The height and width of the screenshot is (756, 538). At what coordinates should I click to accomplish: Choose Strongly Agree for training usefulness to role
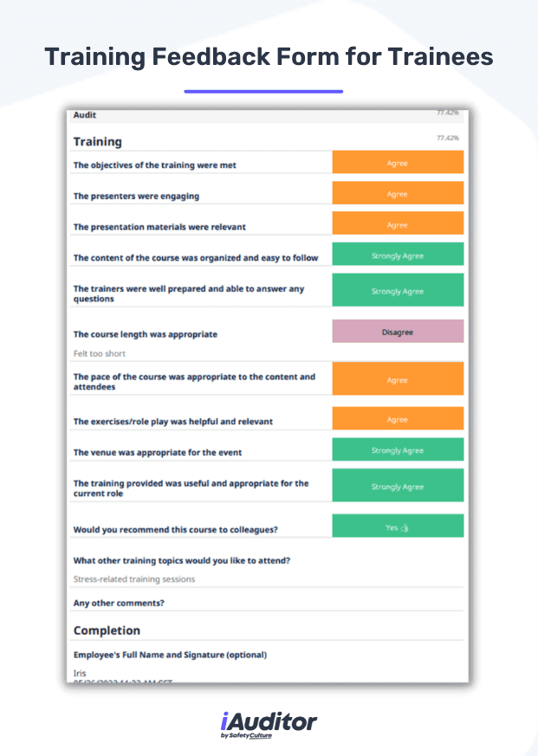coord(398,485)
